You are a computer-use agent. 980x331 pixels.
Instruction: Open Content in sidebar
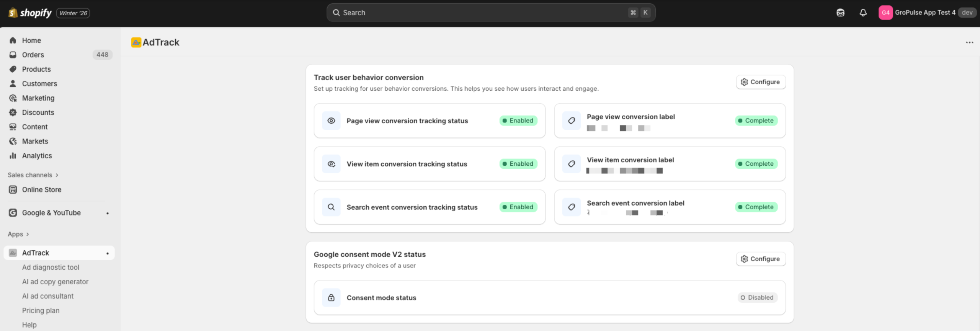59,127
